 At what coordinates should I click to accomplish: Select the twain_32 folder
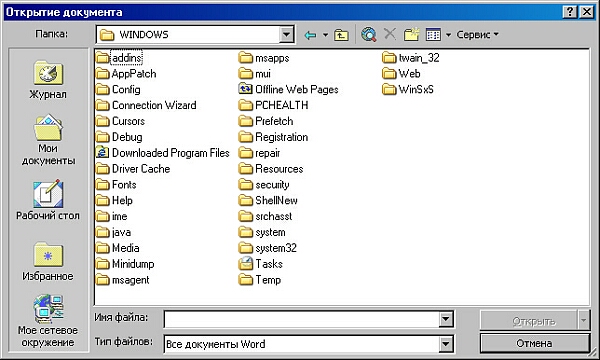click(x=411, y=58)
